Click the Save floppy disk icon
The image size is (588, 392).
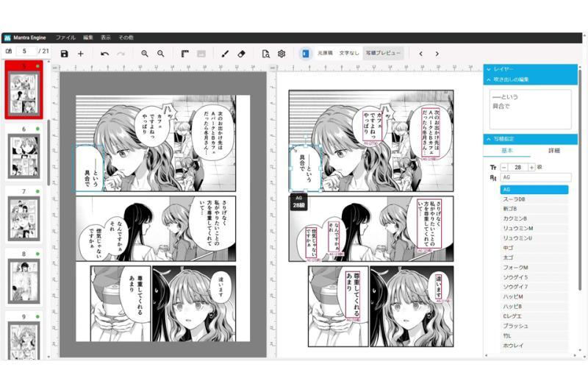click(65, 54)
